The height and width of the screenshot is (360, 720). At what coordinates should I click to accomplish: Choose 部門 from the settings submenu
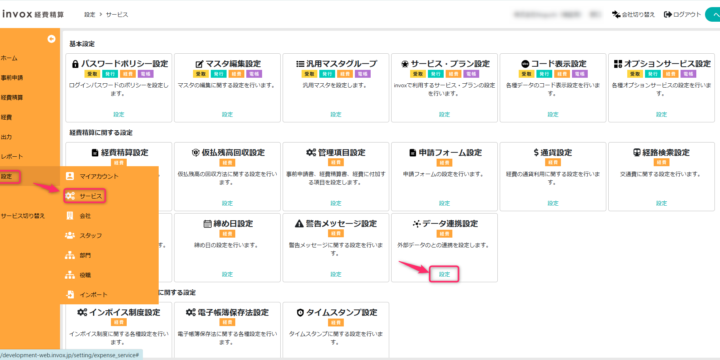(x=85, y=255)
